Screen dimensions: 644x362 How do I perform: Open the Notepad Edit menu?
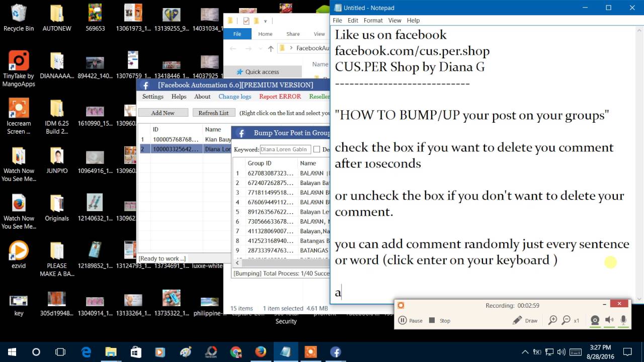click(x=353, y=20)
